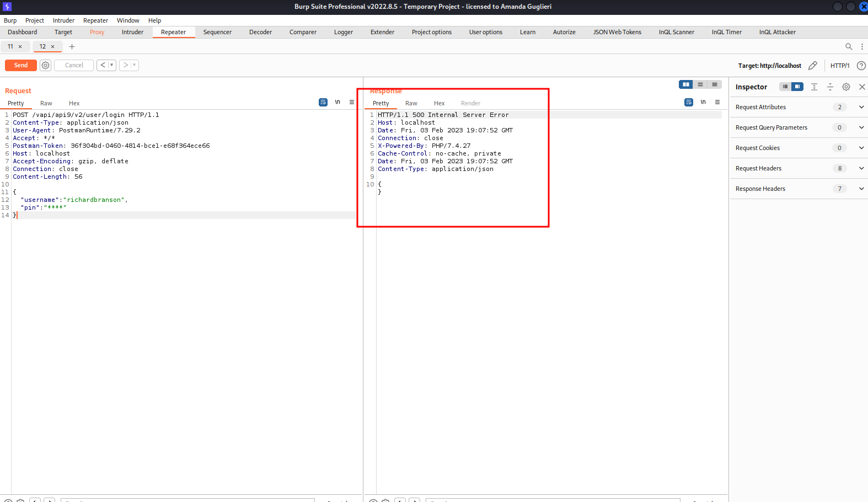The height and width of the screenshot is (502, 868).
Task: Expand Request Attributes section
Action: [799, 107]
